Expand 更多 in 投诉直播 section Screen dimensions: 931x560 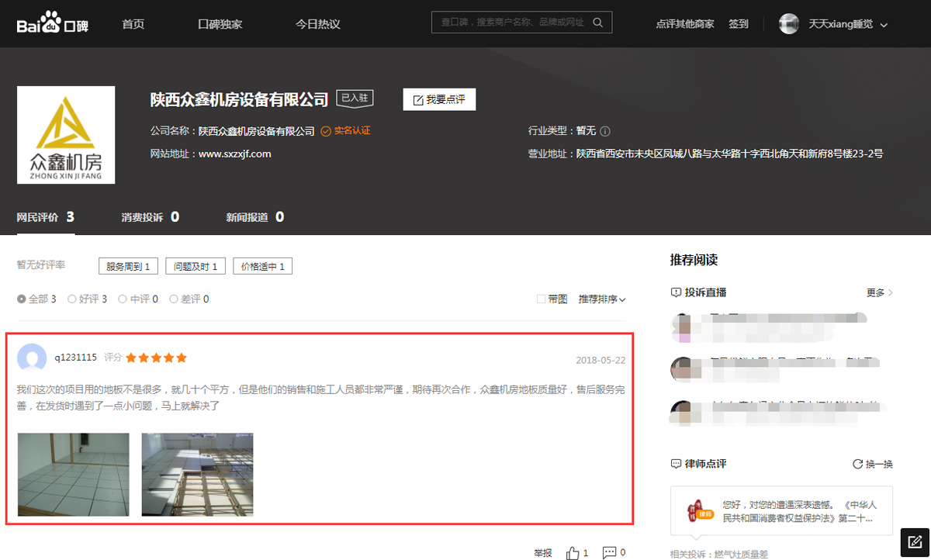[879, 292]
